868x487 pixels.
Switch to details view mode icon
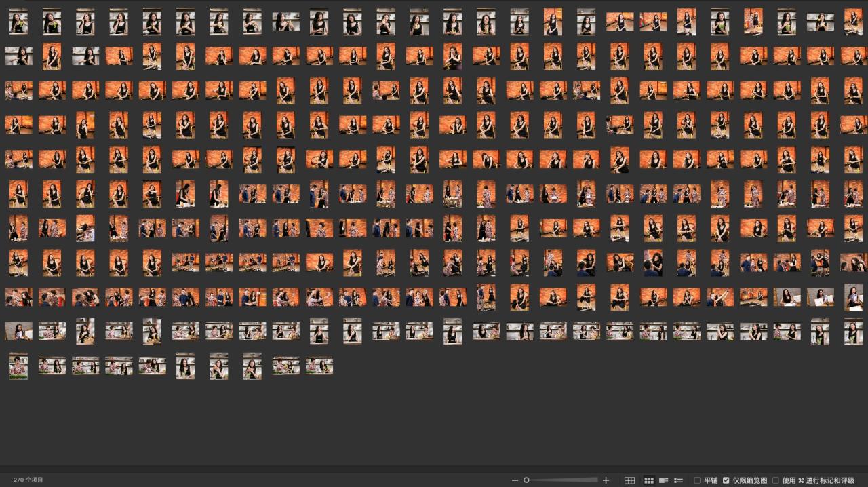(664, 480)
